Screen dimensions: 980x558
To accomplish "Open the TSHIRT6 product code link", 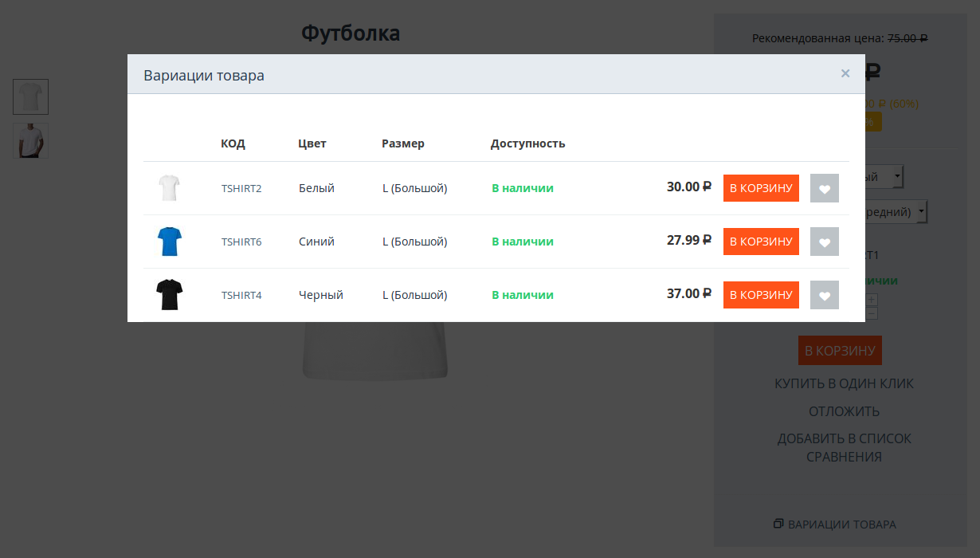I will click(x=241, y=242).
